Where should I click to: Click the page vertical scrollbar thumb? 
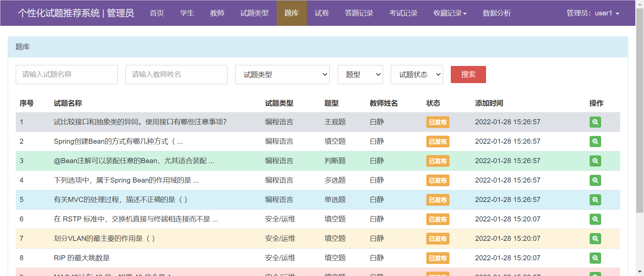coord(640,111)
